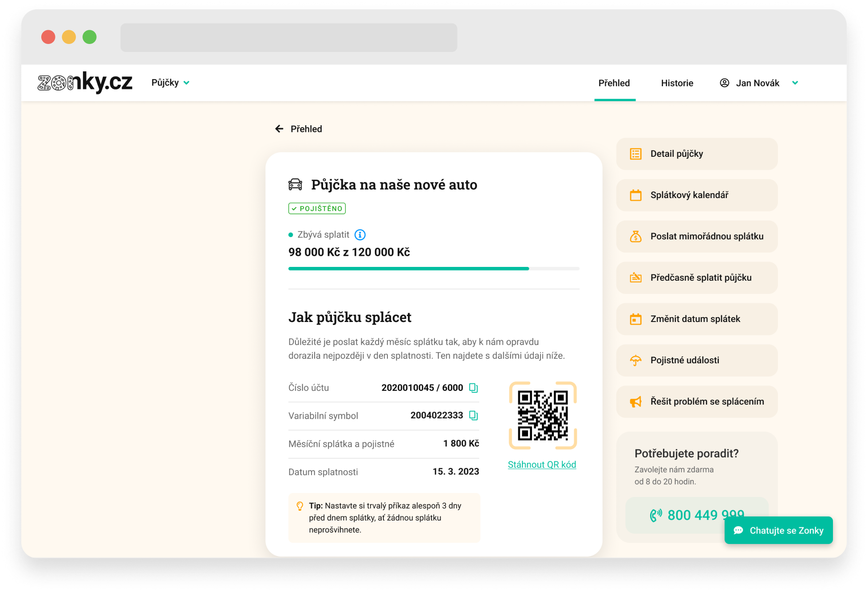Download the QR code via Stáhnout link
868x592 pixels.
coord(542,465)
